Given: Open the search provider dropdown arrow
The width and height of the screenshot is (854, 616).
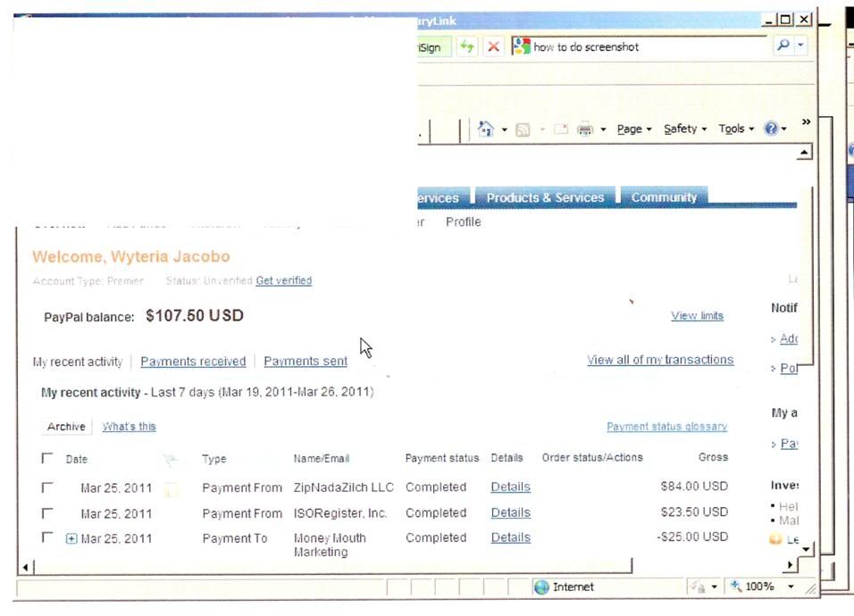Looking at the screenshot, I should 800,46.
